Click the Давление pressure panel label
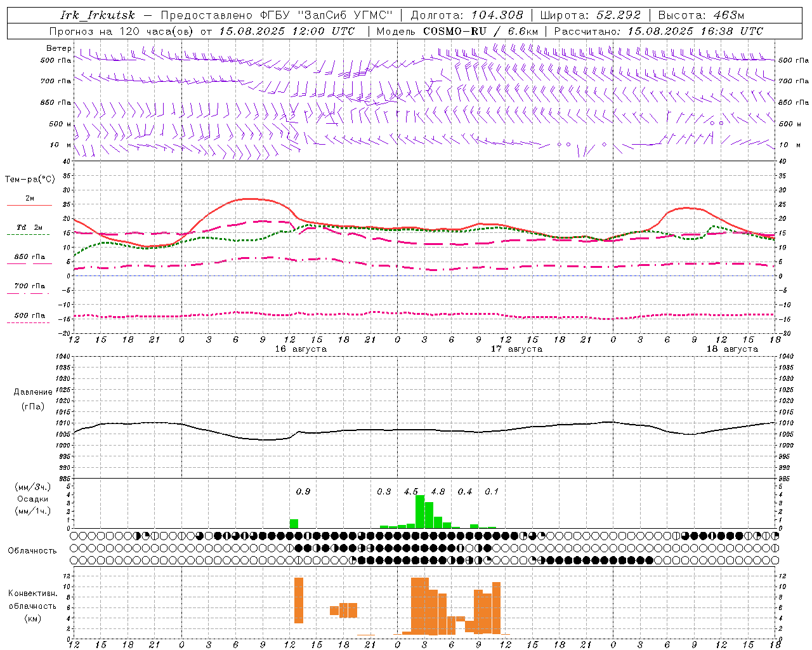Viewport: 812px width, 650px height. (x=33, y=392)
